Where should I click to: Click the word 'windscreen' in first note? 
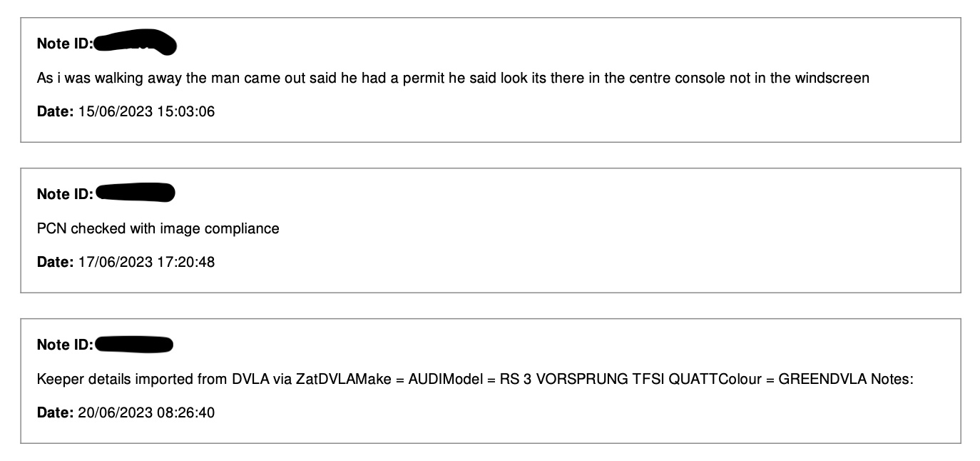coord(834,78)
